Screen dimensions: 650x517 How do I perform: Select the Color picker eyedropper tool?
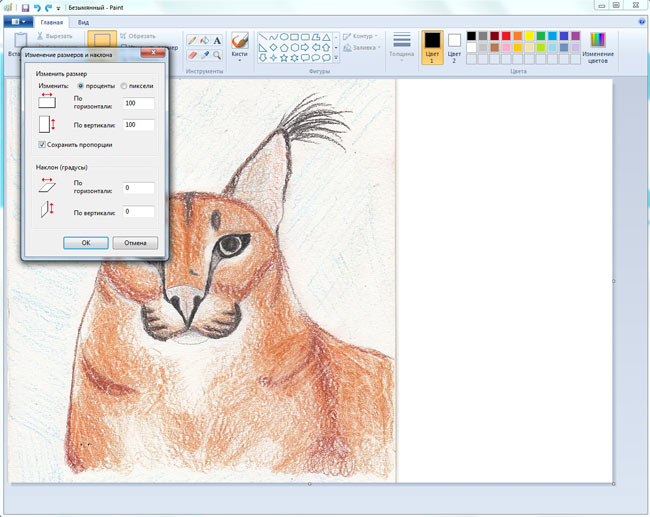click(x=205, y=55)
